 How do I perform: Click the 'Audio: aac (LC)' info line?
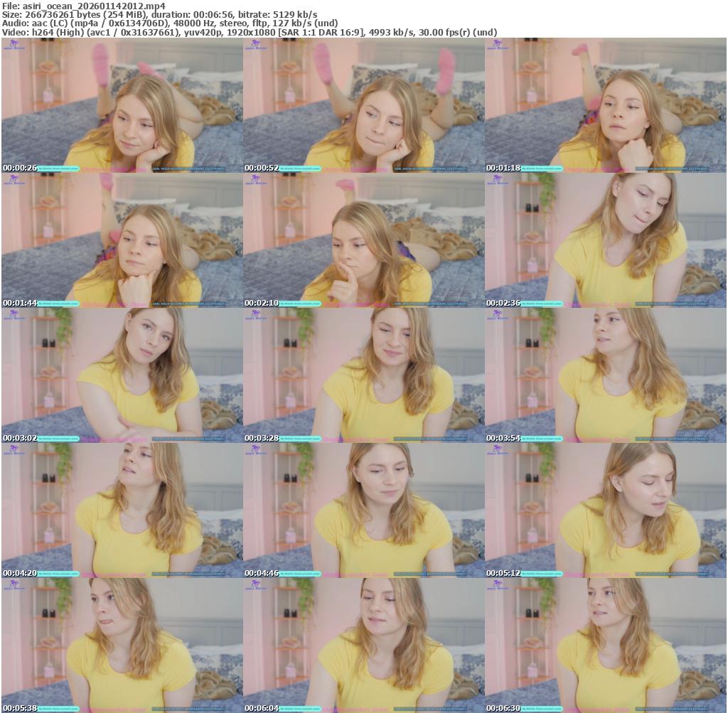point(170,23)
